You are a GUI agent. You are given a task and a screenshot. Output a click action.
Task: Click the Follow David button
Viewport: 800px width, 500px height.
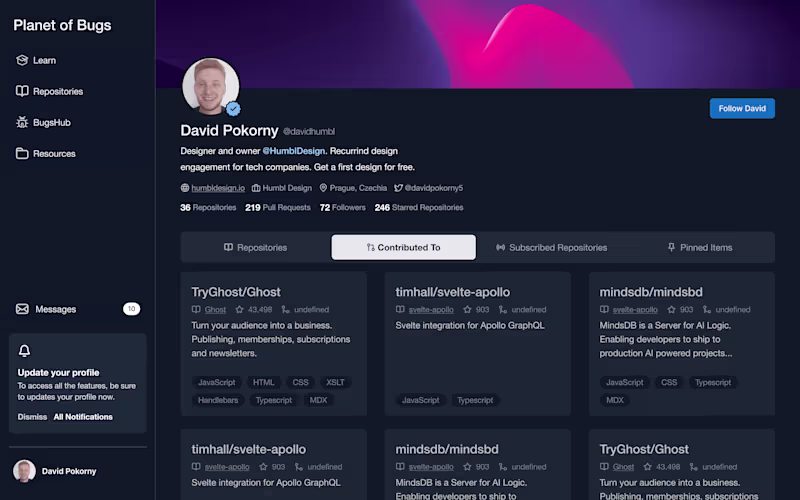[742, 109]
